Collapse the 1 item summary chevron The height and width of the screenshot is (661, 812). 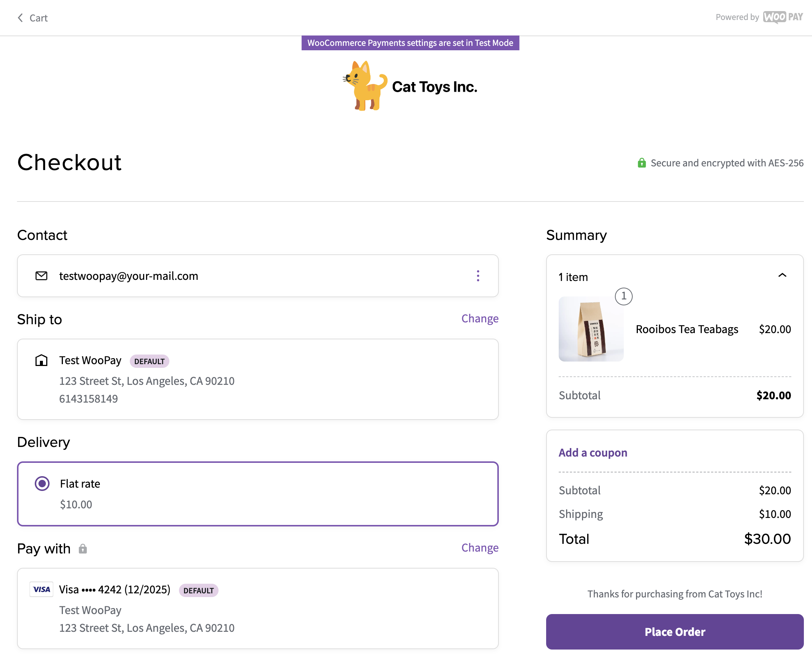pyautogui.click(x=782, y=275)
